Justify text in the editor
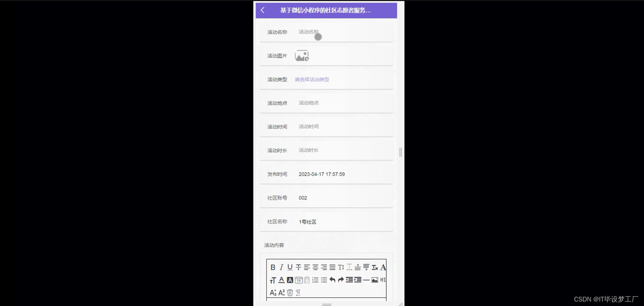644x306 pixels. [x=332, y=267]
